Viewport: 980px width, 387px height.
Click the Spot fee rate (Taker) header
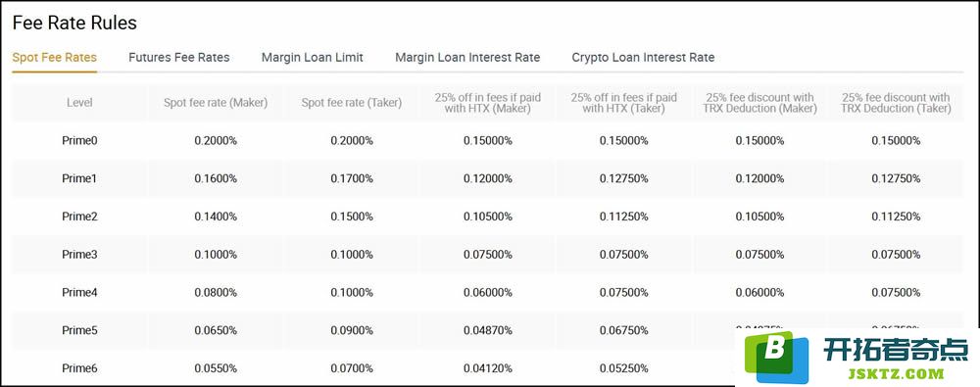pyautogui.click(x=351, y=103)
